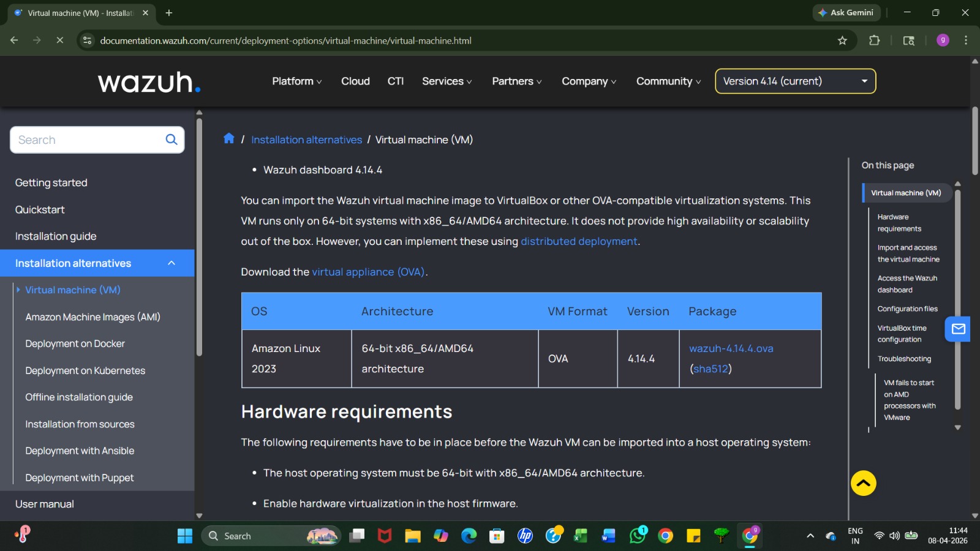Click the search magnifier icon in docs sidebar
This screenshot has width=980, height=551.
(171, 140)
